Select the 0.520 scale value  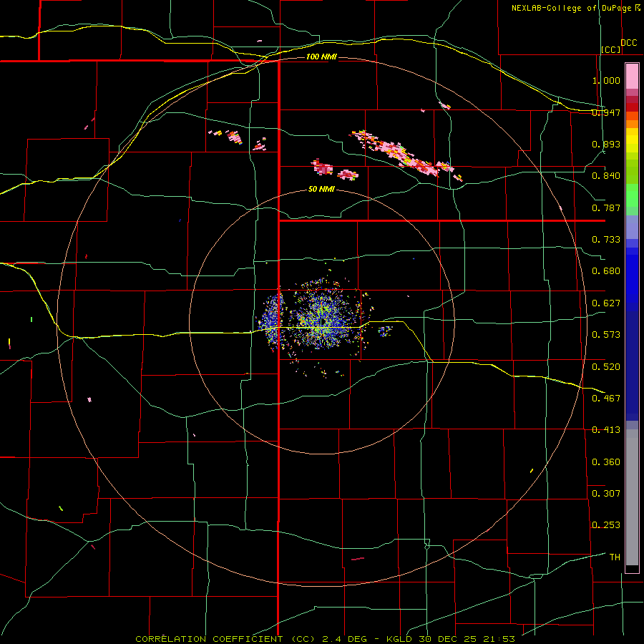click(x=606, y=367)
